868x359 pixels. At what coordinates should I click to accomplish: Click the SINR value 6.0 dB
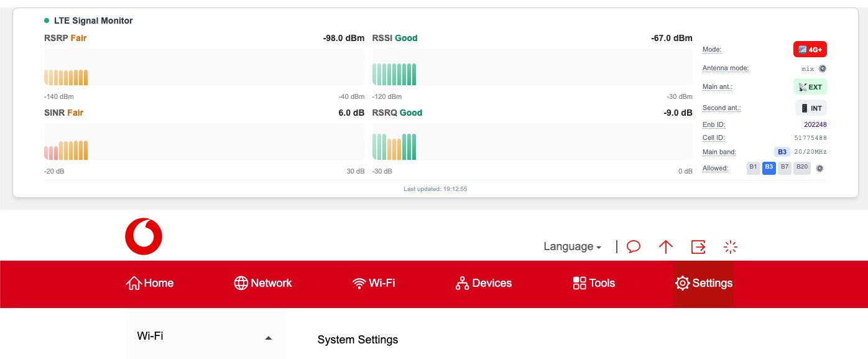coord(351,113)
